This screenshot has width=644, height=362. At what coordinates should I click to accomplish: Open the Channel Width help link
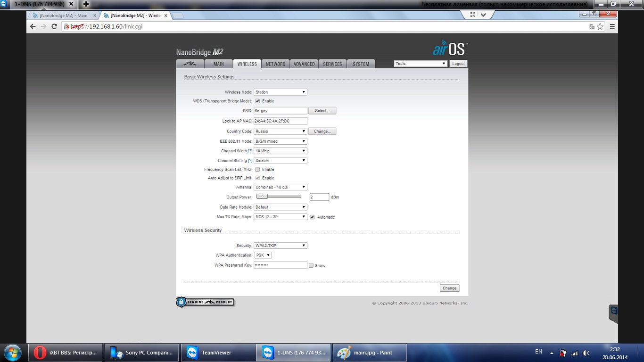pyautogui.click(x=250, y=151)
